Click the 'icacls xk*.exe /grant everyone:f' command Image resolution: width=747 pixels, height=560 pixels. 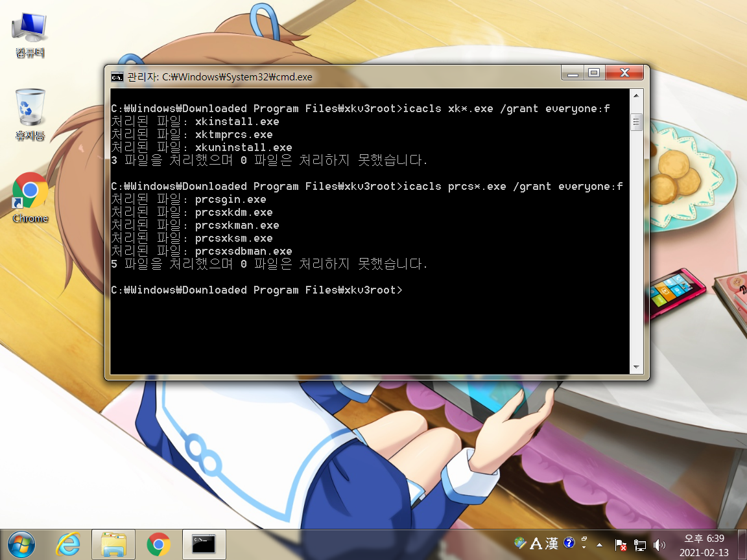click(506, 109)
